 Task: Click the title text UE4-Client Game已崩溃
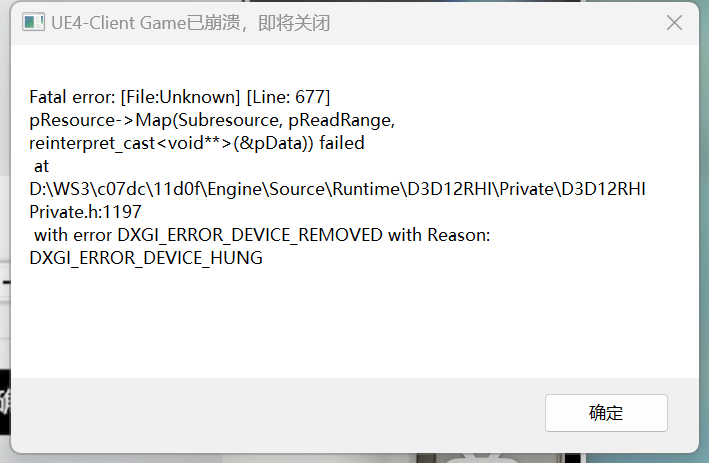click(146, 23)
